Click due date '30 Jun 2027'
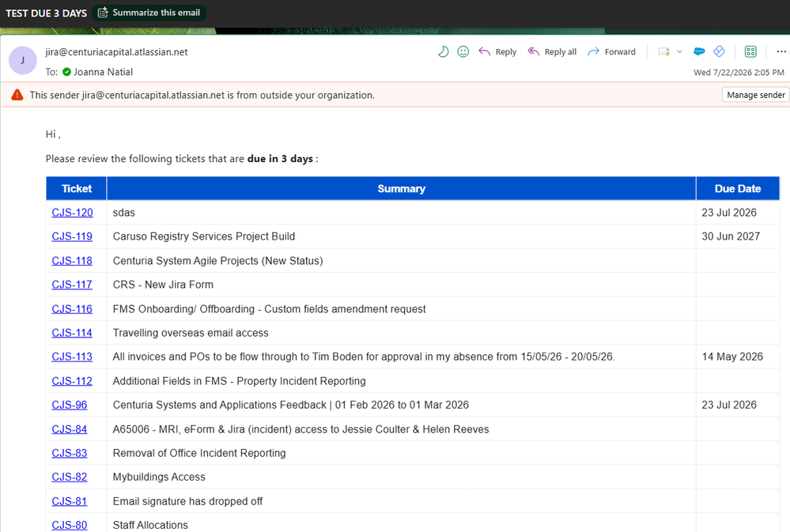Image resolution: width=790 pixels, height=532 pixels. (731, 236)
